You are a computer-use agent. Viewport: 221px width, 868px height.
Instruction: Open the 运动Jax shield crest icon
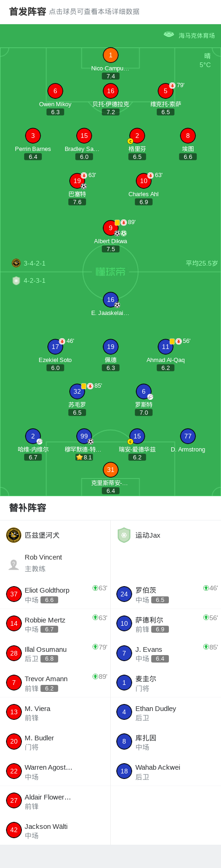click(124, 535)
